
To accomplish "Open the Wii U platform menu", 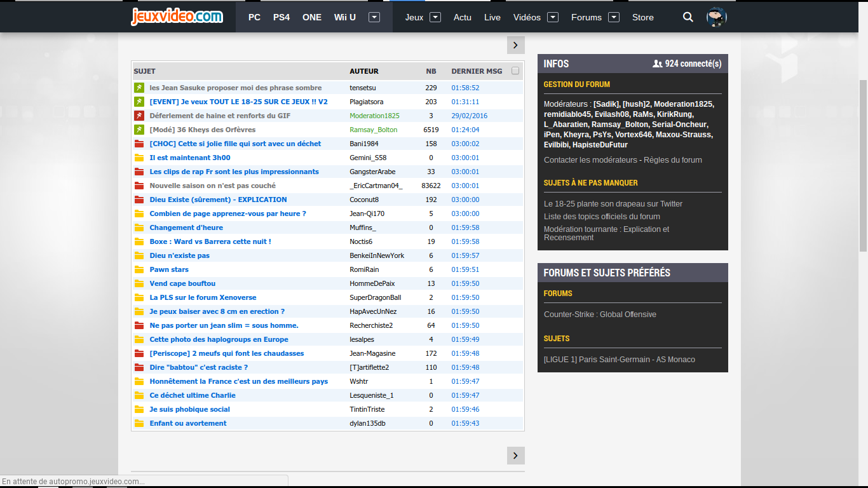I will click(x=345, y=17).
